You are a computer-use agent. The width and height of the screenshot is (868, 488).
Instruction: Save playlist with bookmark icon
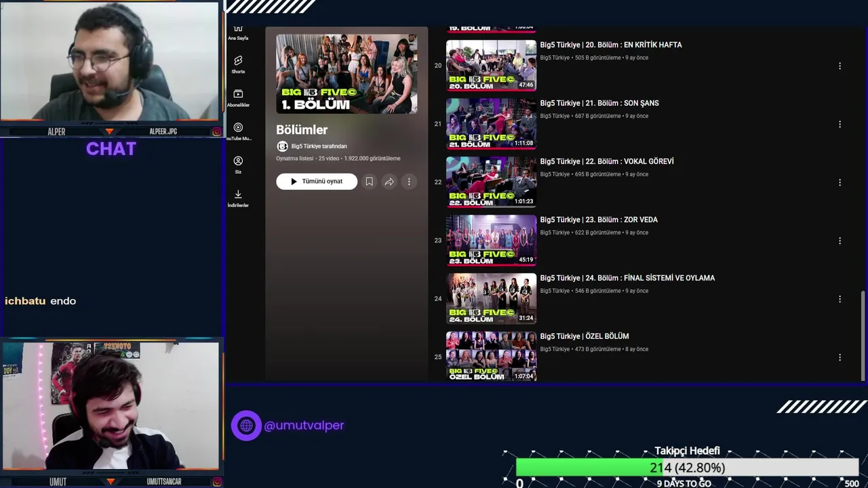[x=369, y=182]
